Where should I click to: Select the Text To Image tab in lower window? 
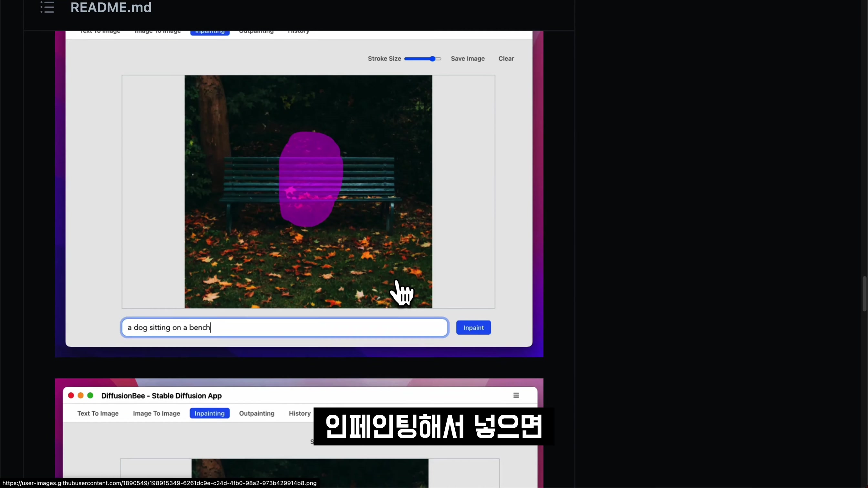[x=98, y=413]
